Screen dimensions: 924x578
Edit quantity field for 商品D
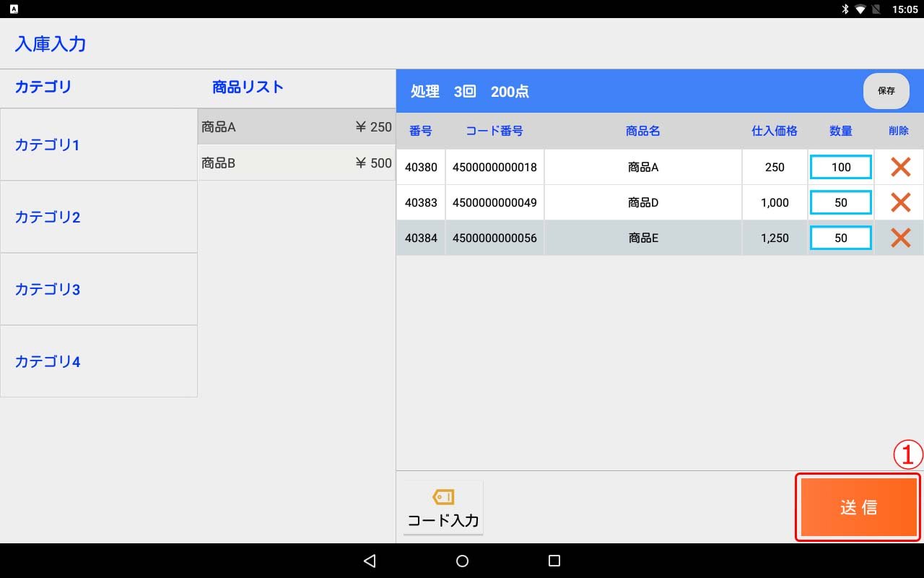click(x=841, y=202)
